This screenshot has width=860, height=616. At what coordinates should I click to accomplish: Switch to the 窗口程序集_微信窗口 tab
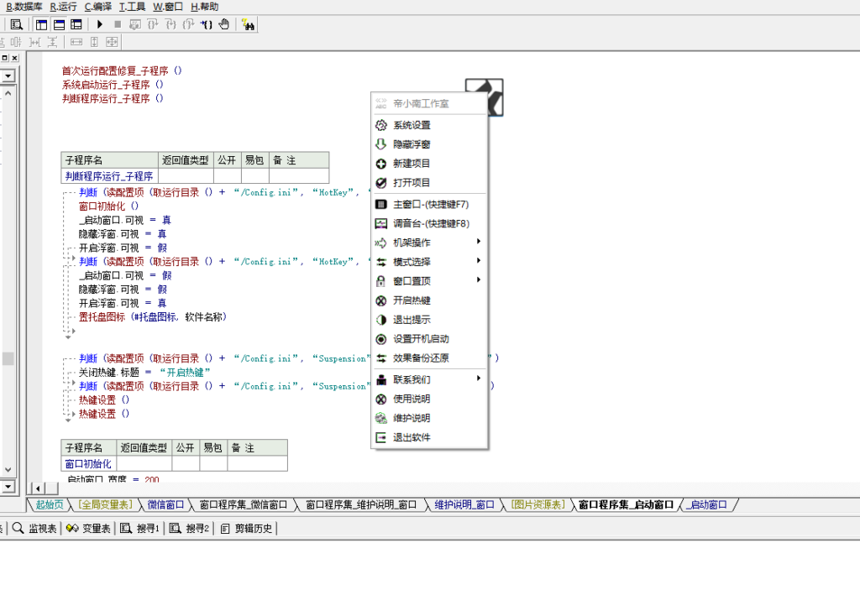(243, 504)
